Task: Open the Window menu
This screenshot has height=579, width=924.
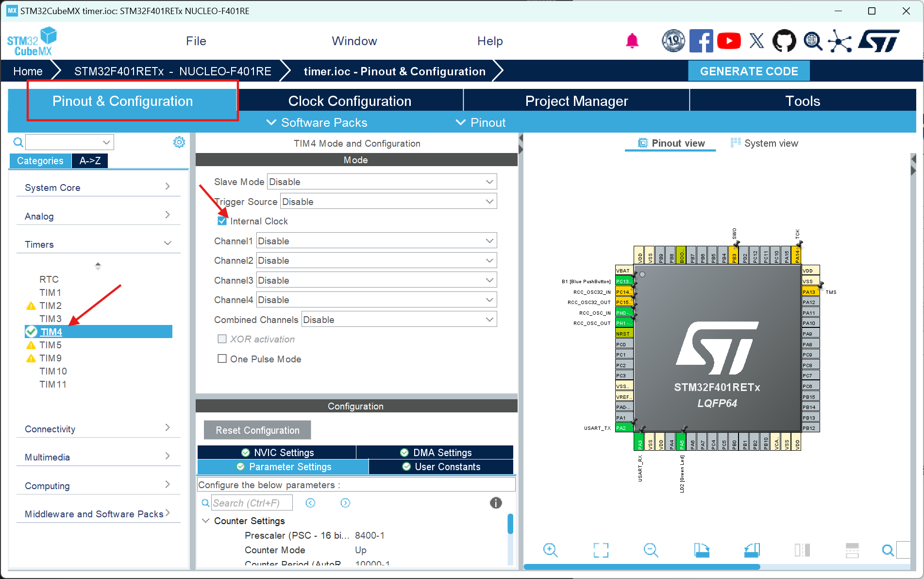Action: tap(354, 41)
